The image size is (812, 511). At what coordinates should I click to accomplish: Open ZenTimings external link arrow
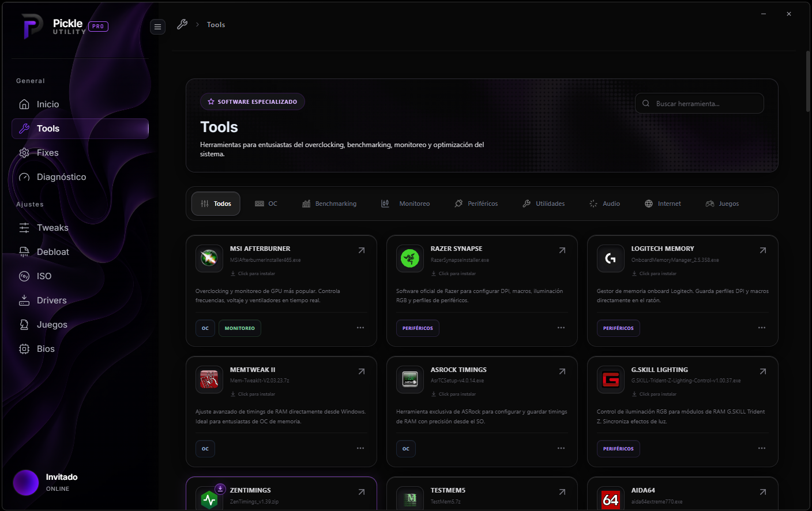point(362,492)
